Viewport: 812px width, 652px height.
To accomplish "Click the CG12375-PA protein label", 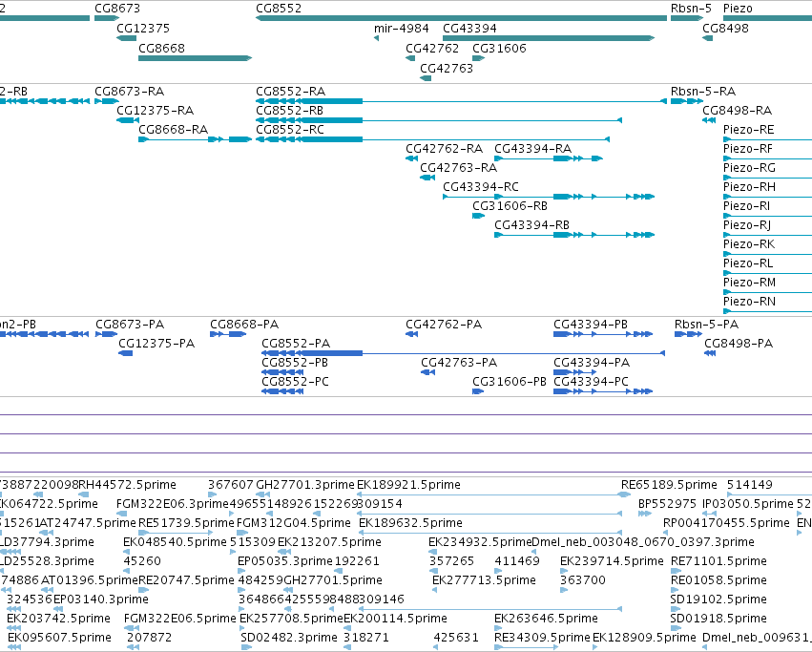I will 156,344.
